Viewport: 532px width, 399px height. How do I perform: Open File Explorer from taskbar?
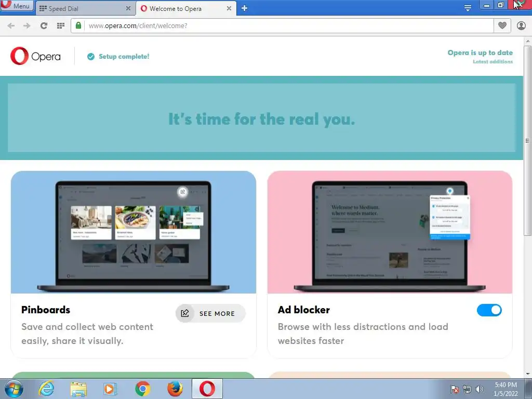[x=78, y=389]
